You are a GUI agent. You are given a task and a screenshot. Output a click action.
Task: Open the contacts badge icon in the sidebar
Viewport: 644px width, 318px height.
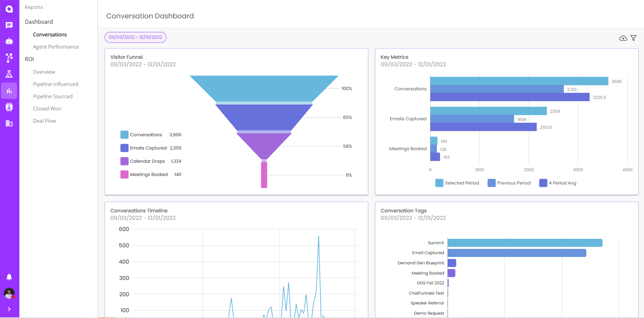[x=9, y=107]
